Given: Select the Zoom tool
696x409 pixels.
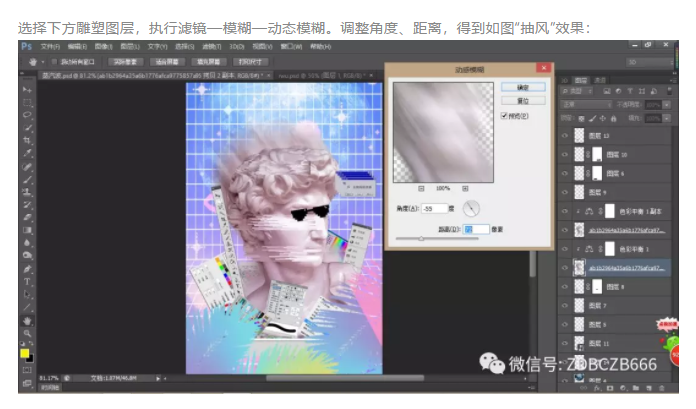Looking at the screenshot, I should click(27, 333).
